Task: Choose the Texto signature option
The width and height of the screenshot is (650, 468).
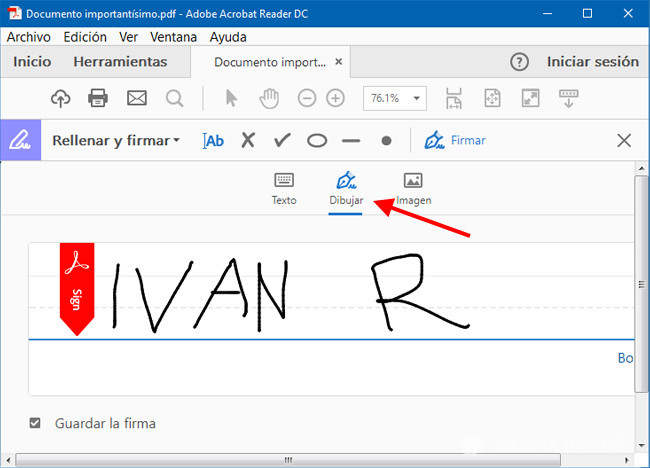Action: (284, 189)
